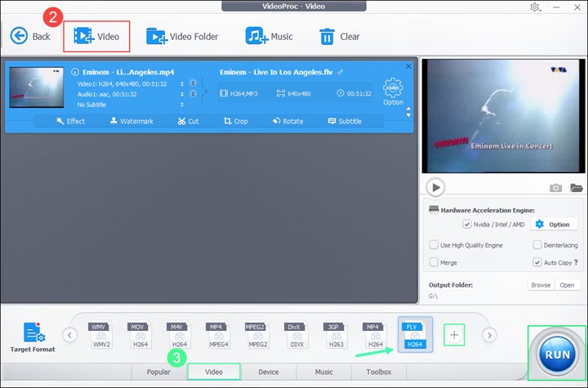588x388 pixels.
Task: Enable Use High Quality Engine
Action: [x=434, y=245]
